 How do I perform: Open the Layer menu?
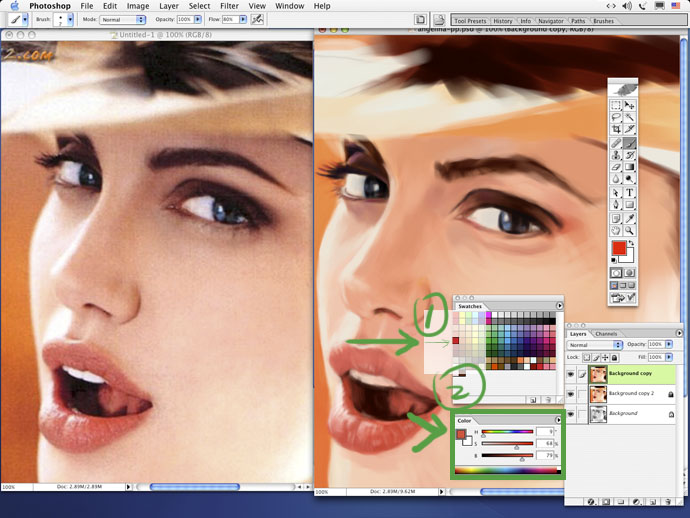pyautogui.click(x=169, y=6)
